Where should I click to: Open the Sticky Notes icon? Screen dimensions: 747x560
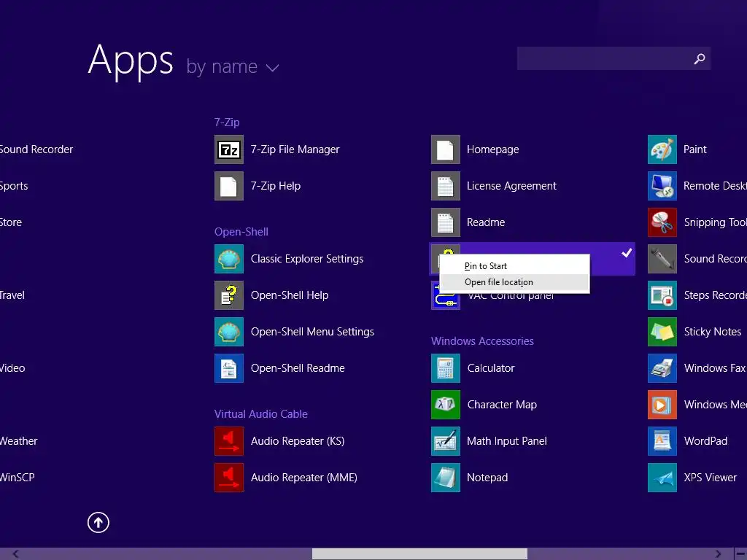pos(662,332)
